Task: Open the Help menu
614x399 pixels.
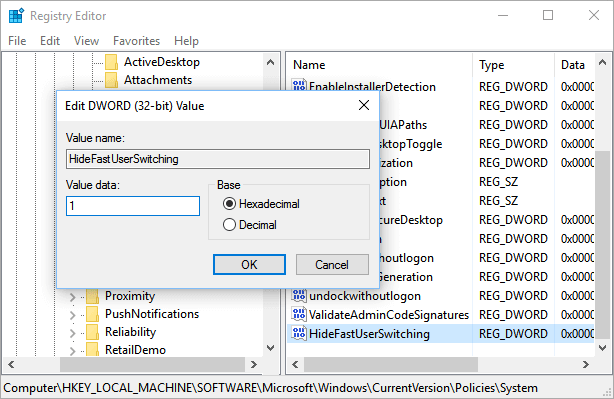Action: [186, 41]
